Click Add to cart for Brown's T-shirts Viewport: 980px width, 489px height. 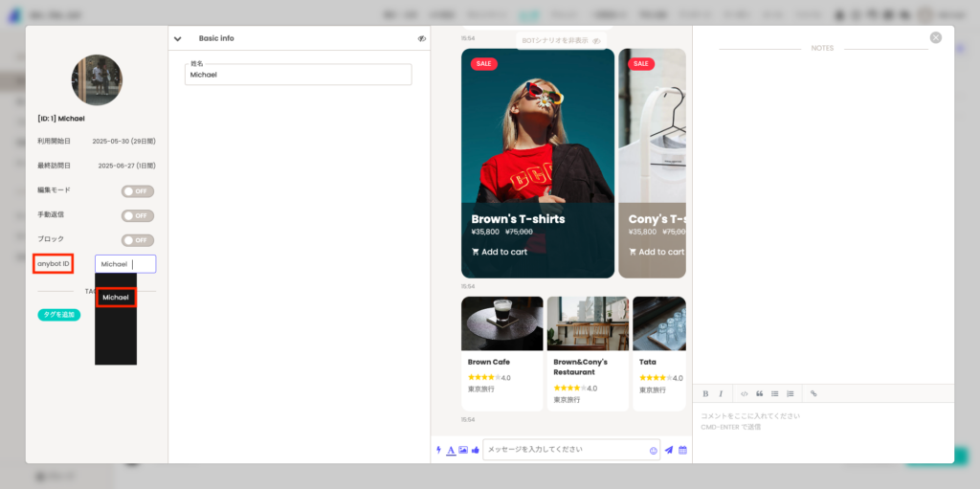pos(500,252)
